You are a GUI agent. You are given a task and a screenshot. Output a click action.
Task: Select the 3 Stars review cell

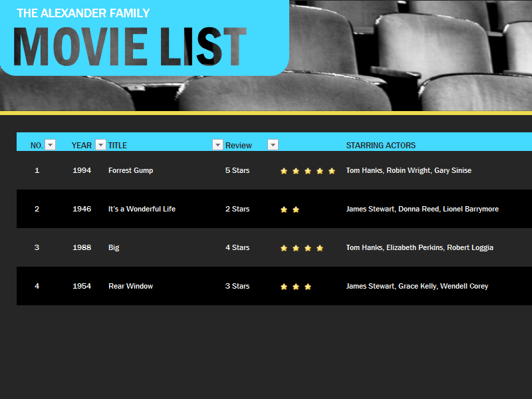pyautogui.click(x=237, y=286)
